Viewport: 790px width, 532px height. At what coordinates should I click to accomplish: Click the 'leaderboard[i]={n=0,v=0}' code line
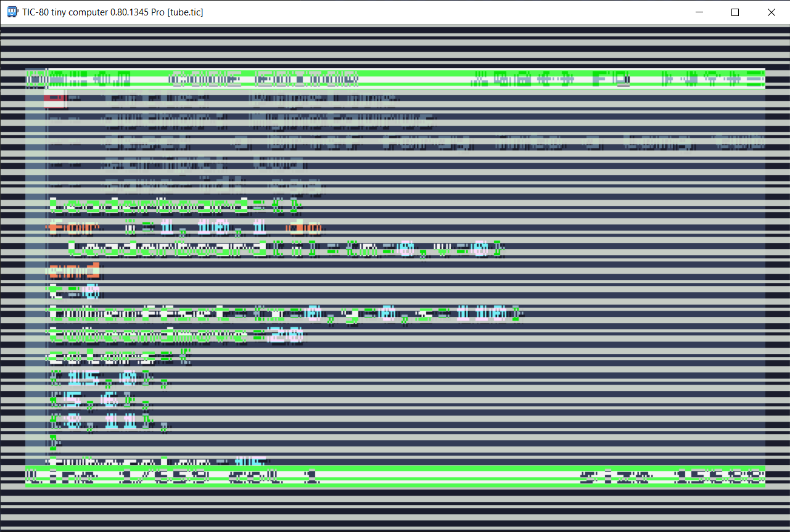tap(286, 249)
